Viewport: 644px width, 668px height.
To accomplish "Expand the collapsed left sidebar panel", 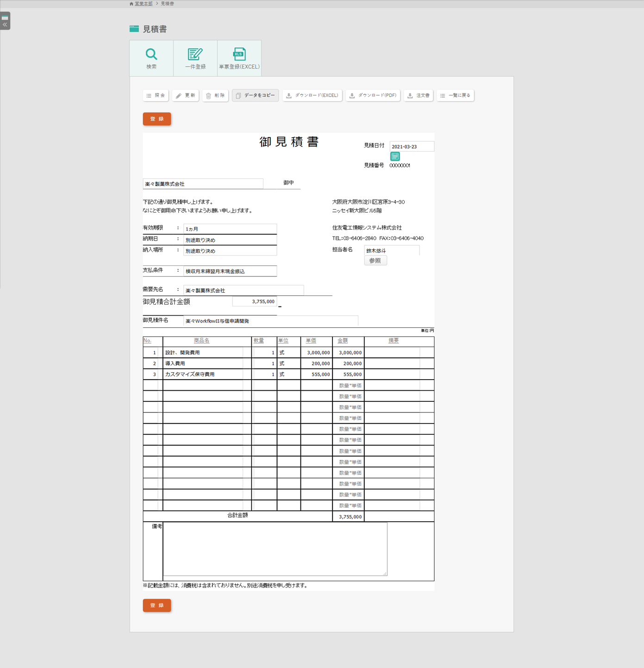I will pyautogui.click(x=5, y=21).
